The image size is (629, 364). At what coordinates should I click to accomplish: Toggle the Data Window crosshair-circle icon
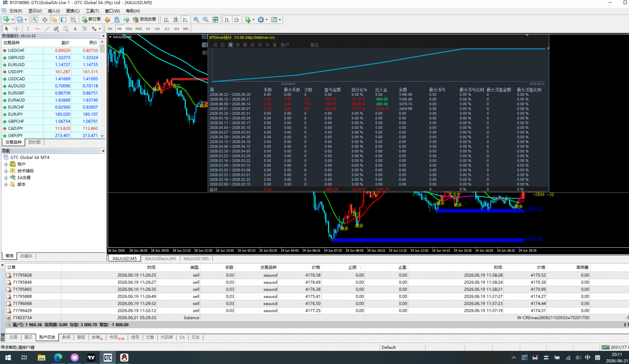[45, 19]
